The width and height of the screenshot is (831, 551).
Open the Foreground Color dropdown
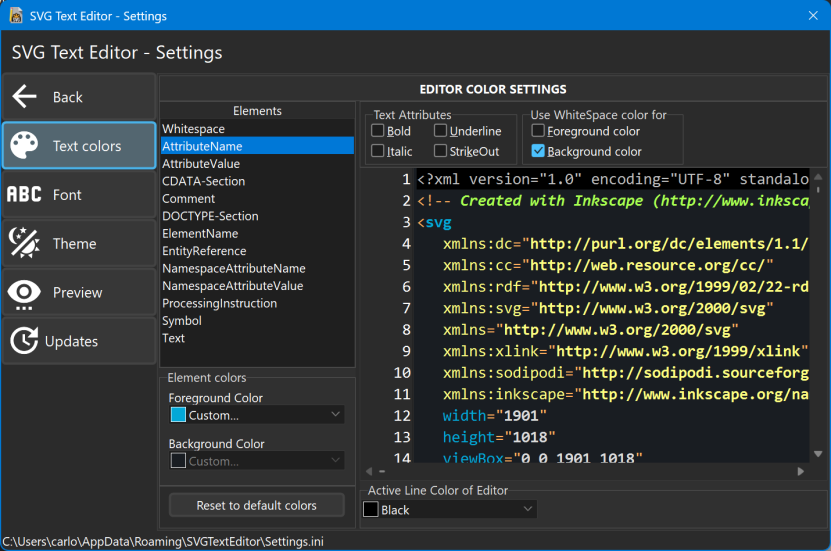[x=257, y=415]
